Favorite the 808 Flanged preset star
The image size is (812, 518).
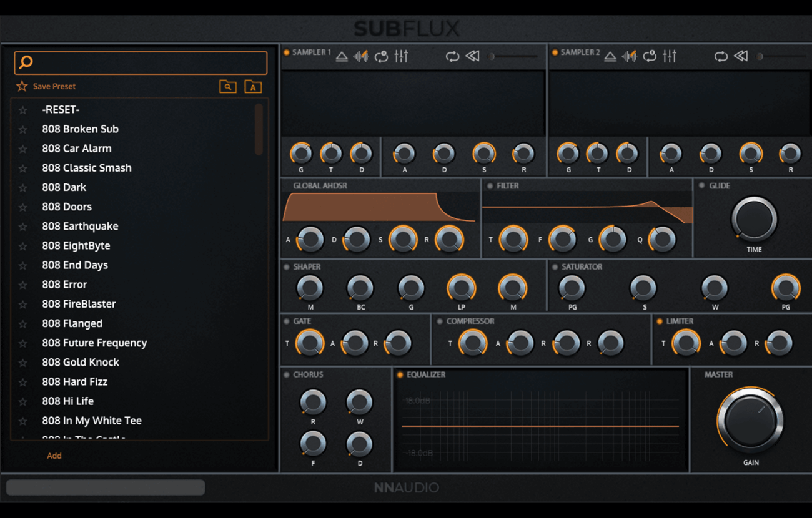point(23,323)
